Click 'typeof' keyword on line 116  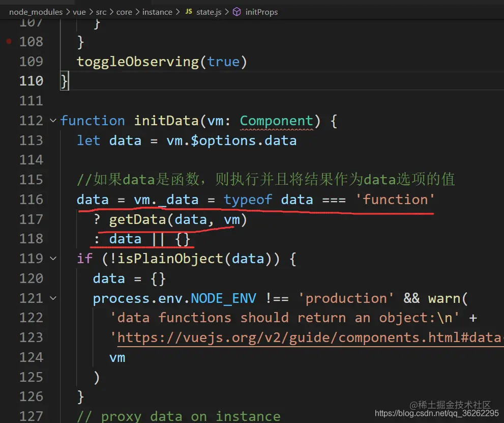click(x=248, y=200)
